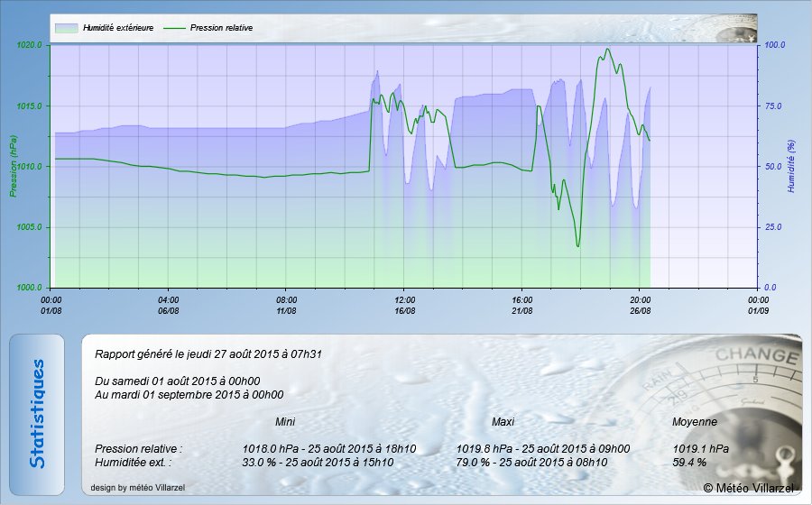This screenshot has height=505, width=812.
Task: Click the 1019.1 hPa average pressure value
Action: (x=701, y=448)
